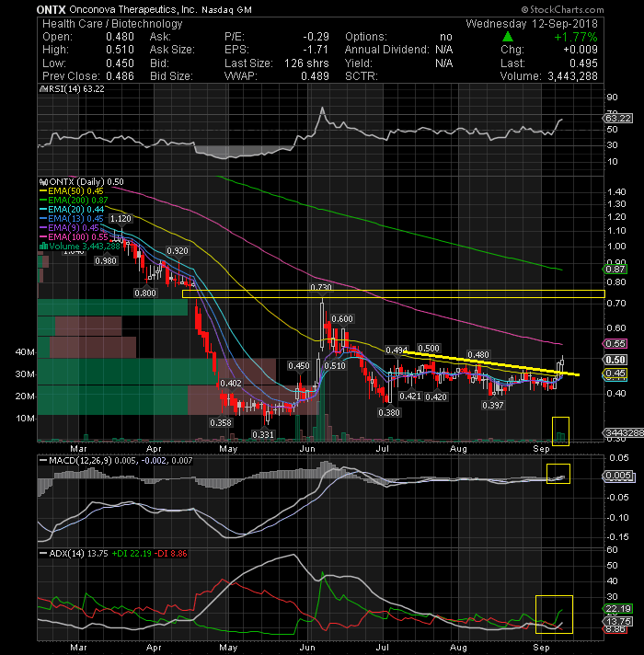
Task: Click the EMA(200) green legend line marker
Action: [43, 201]
